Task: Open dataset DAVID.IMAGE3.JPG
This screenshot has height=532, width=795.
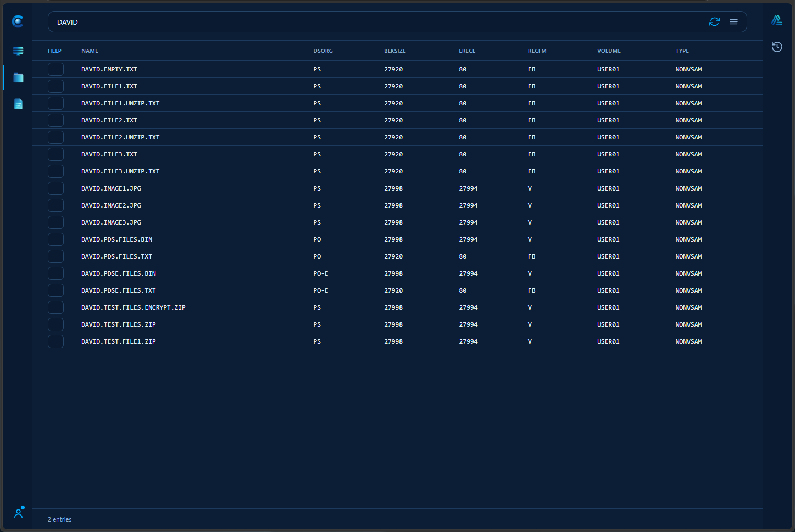Action: click(x=111, y=222)
